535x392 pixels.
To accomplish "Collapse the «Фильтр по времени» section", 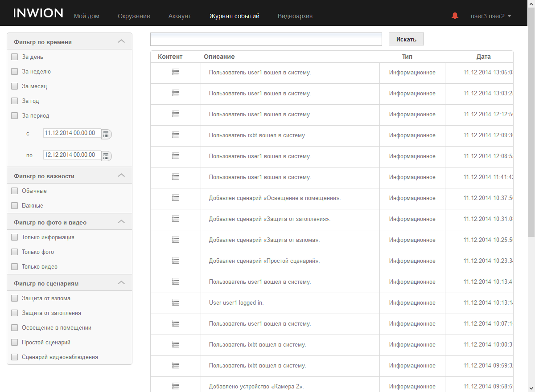I will click(x=121, y=41).
